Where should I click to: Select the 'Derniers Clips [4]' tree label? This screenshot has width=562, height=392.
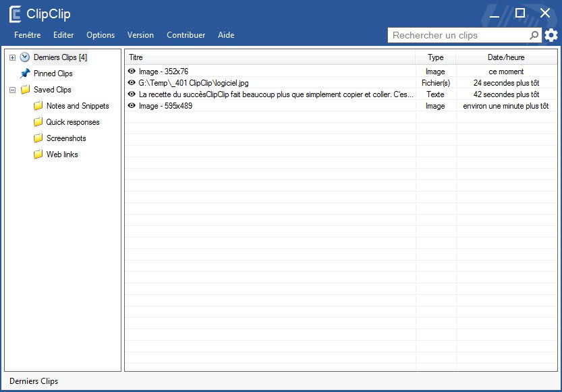coord(60,57)
